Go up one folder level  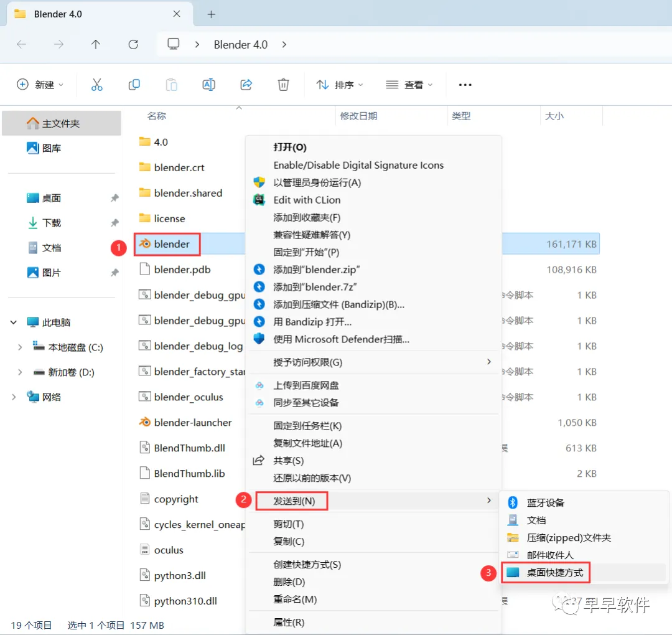point(96,44)
